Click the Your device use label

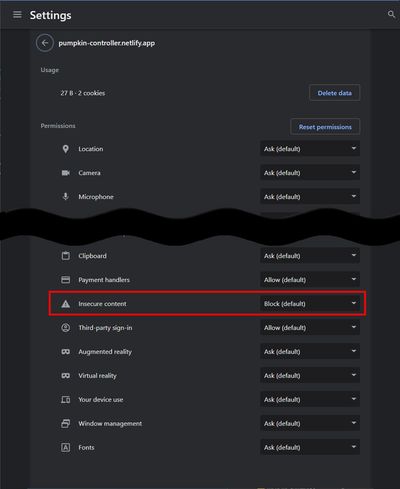[101, 399]
